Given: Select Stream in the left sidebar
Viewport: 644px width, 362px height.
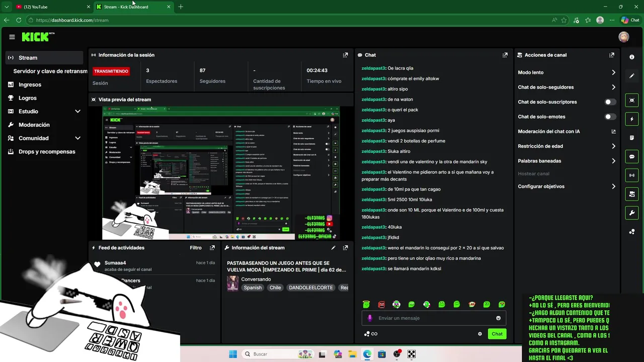Looking at the screenshot, I should 44,58.
